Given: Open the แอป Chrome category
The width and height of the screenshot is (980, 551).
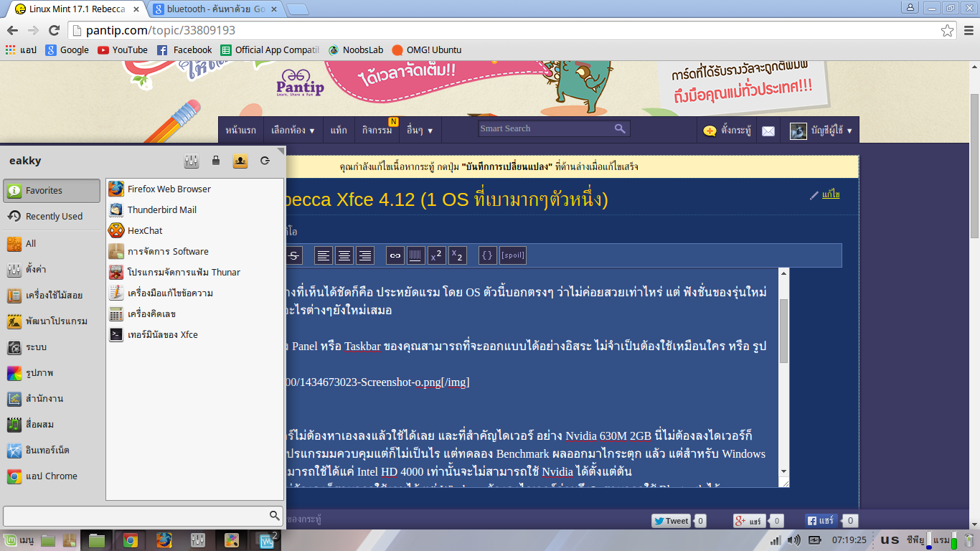Looking at the screenshot, I should 52,476.
